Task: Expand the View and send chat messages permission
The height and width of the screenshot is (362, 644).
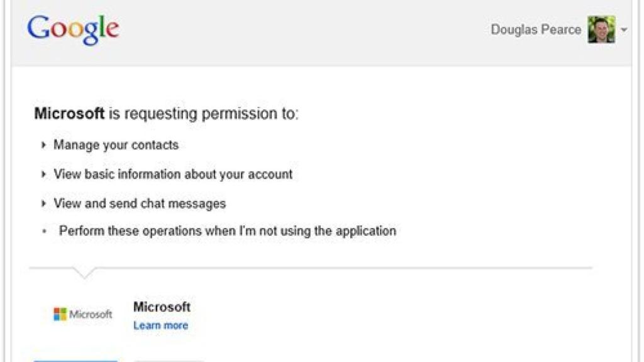Action: click(x=44, y=203)
